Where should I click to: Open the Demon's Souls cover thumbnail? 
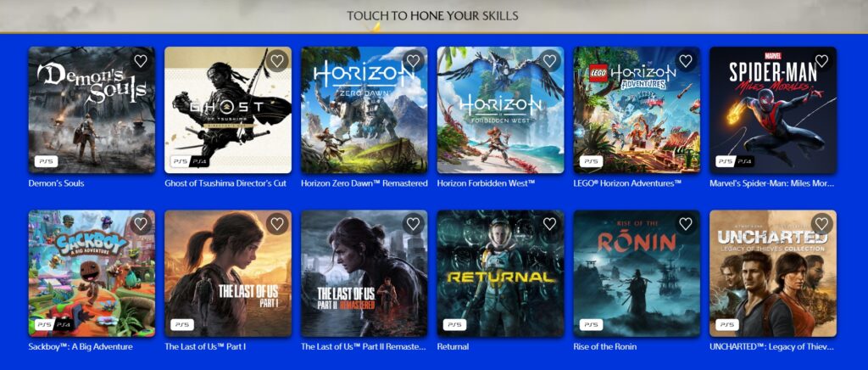point(92,110)
